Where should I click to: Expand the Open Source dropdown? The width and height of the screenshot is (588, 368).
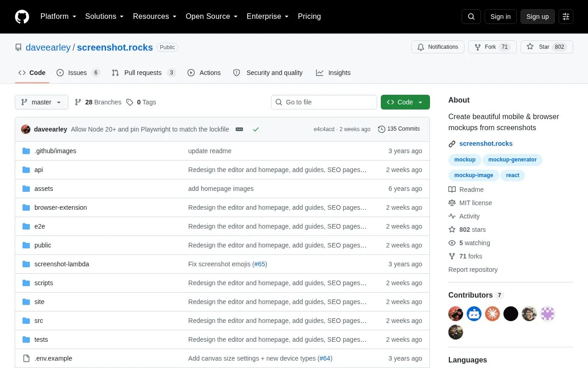click(211, 17)
